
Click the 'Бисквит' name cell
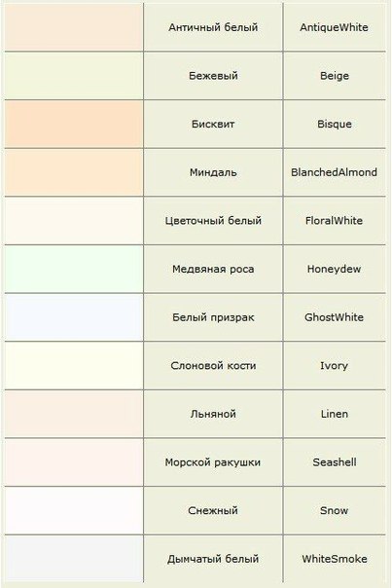(213, 125)
